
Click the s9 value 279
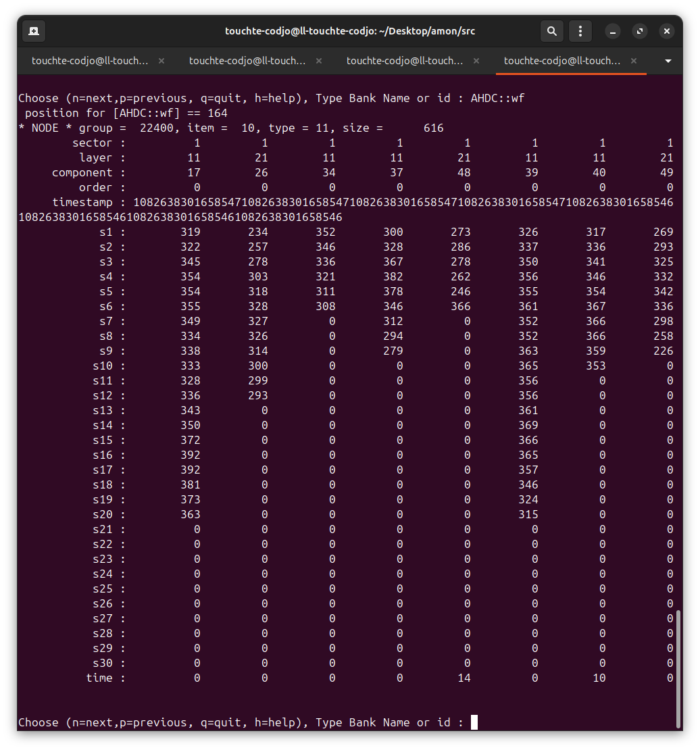[393, 351]
